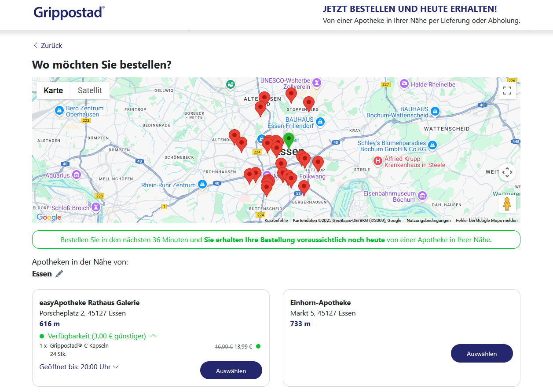Click the green map marker pin
This screenshot has height=392, width=553.
coord(289,140)
